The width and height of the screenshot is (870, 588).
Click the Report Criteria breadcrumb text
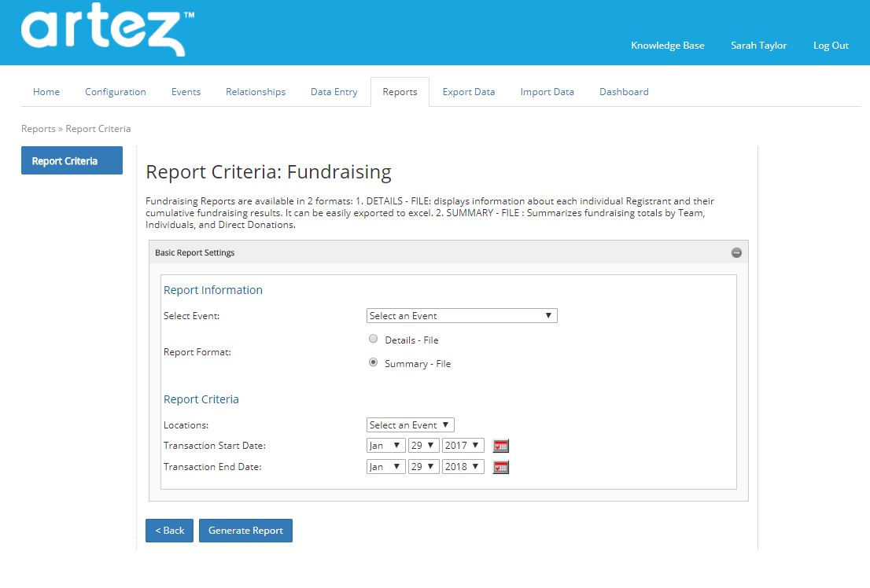[98, 129]
